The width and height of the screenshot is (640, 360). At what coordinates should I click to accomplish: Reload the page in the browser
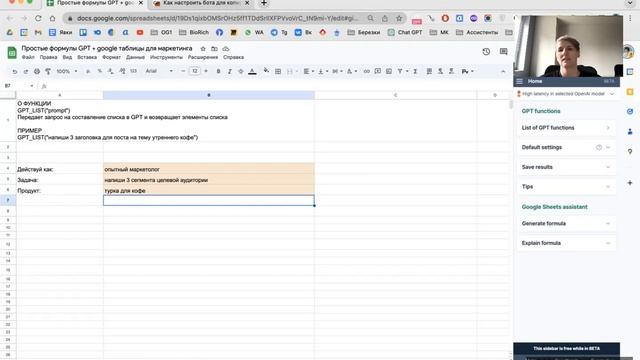(38, 18)
